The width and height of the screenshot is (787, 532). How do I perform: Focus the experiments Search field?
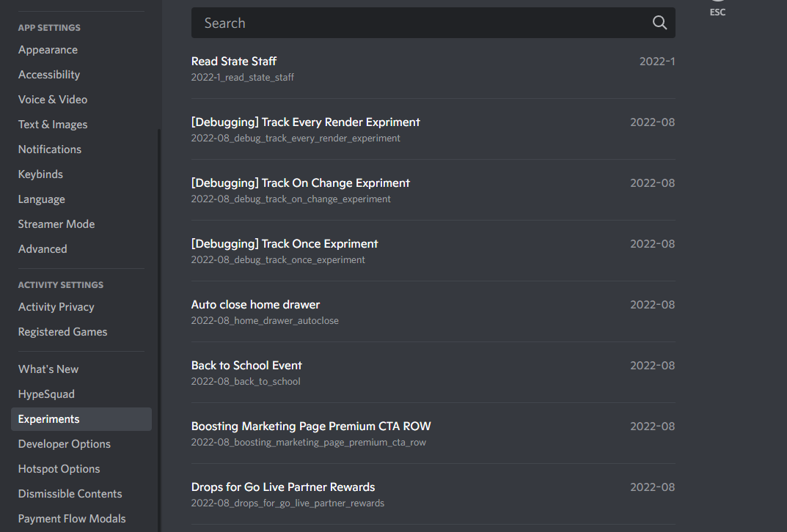pyautogui.click(x=433, y=23)
